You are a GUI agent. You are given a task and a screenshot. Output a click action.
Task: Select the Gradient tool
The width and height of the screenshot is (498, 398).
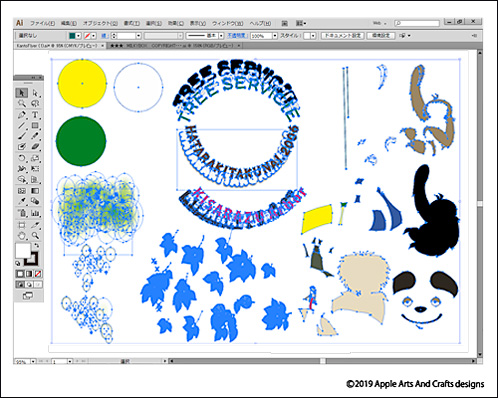[x=35, y=191]
